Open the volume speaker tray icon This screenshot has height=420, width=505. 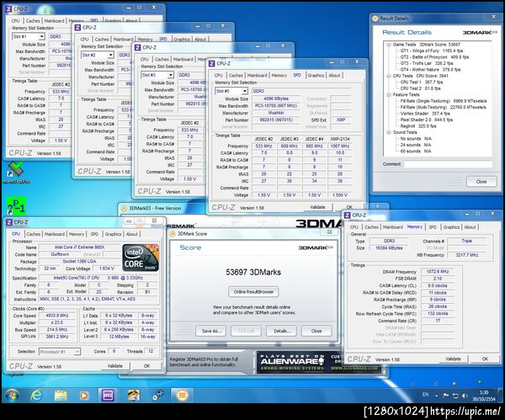465,396
